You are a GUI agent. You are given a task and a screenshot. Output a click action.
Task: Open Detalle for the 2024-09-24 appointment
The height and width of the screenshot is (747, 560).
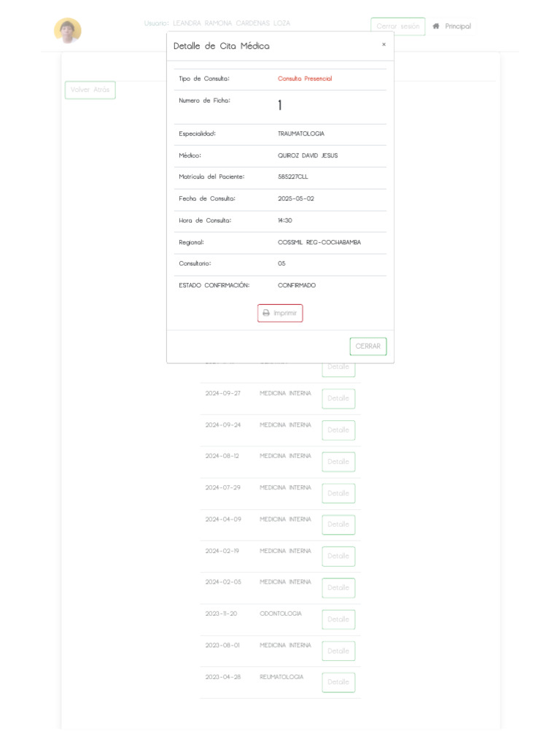(338, 430)
